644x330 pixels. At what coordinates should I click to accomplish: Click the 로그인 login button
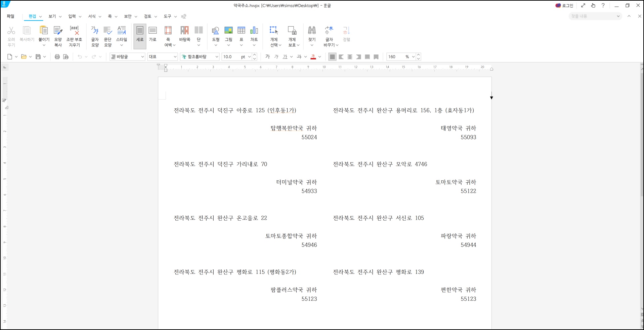(x=565, y=5)
